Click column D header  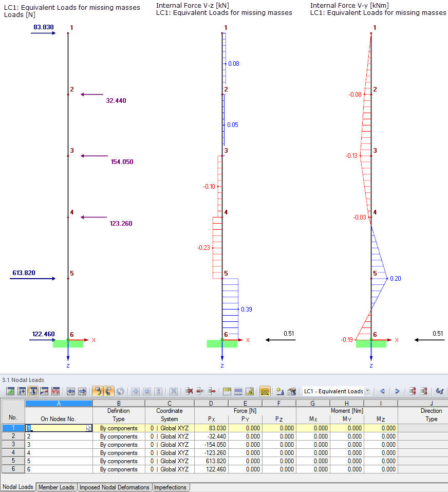(211, 404)
